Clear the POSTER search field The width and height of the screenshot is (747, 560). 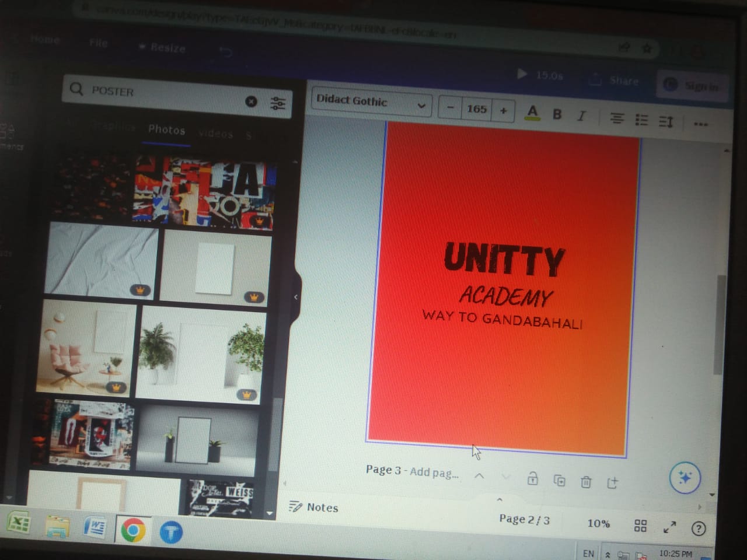(251, 101)
